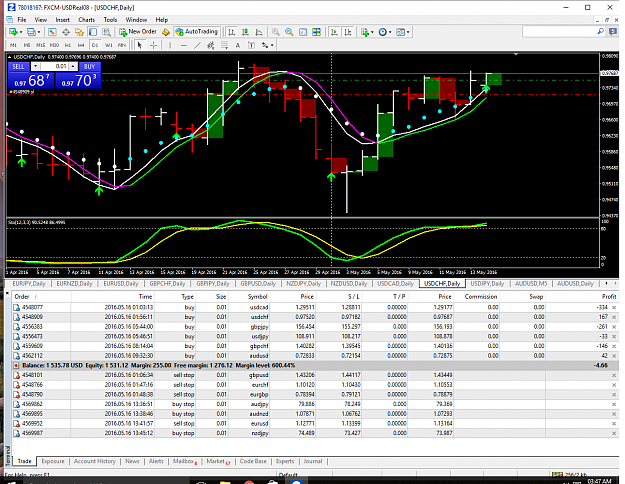Switch chart to candlesticks
Image resolution: width=625 pixels, height=484 pixels.
pyautogui.click(x=245, y=32)
